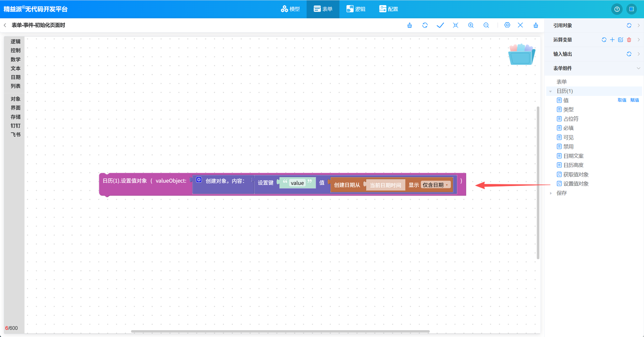Click the 取值 link beside 值

coord(622,100)
